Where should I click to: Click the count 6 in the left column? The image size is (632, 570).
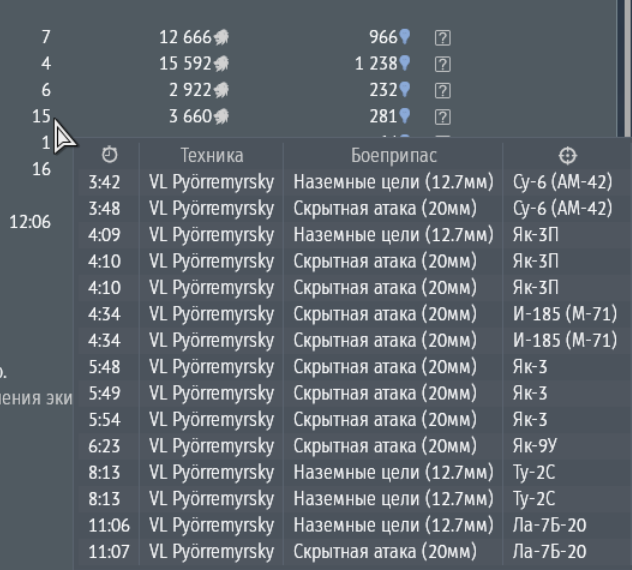click(46, 90)
